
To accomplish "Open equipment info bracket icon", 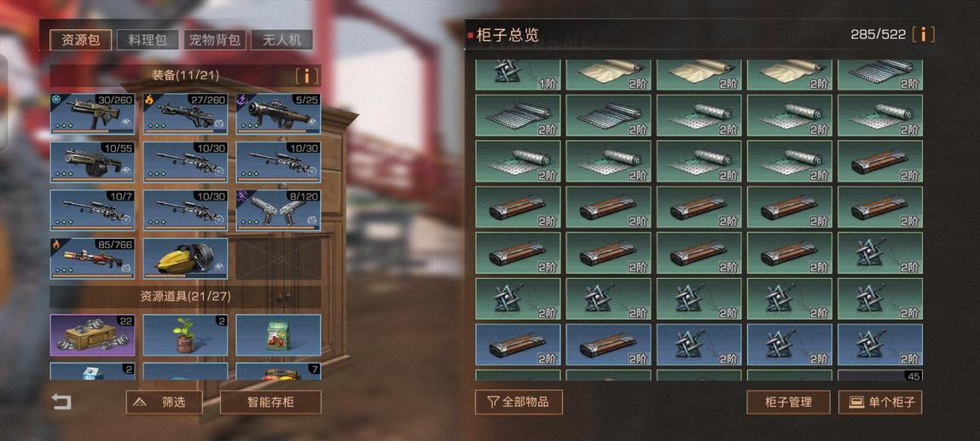I will (x=307, y=76).
